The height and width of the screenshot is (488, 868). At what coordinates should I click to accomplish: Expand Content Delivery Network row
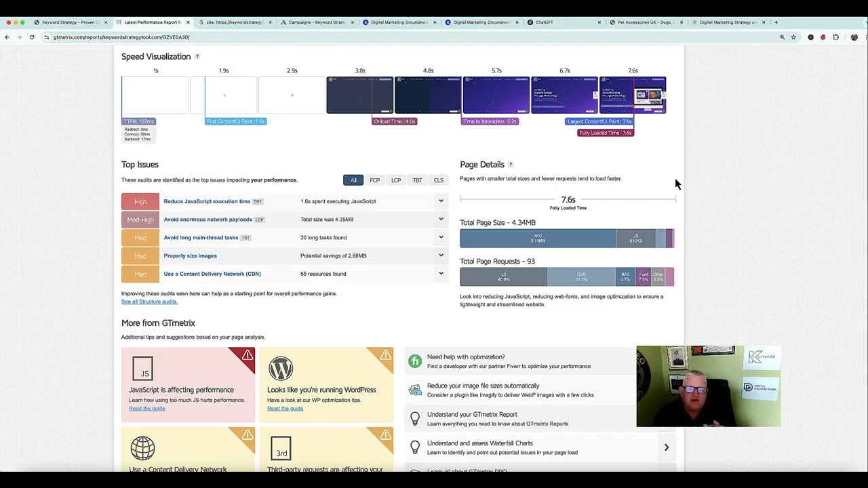tap(441, 274)
